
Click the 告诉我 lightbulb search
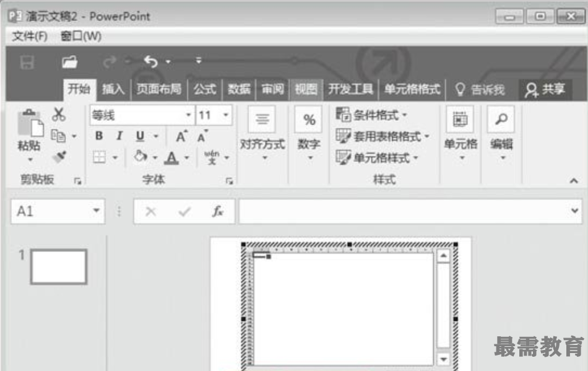click(x=479, y=90)
